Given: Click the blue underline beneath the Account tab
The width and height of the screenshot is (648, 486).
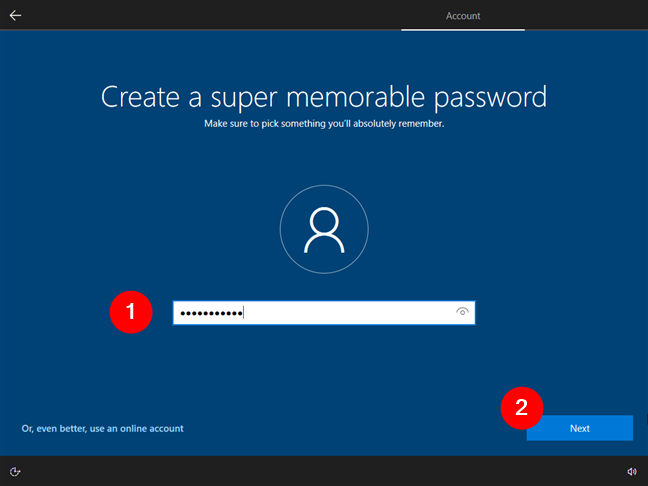Looking at the screenshot, I should (463, 29).
